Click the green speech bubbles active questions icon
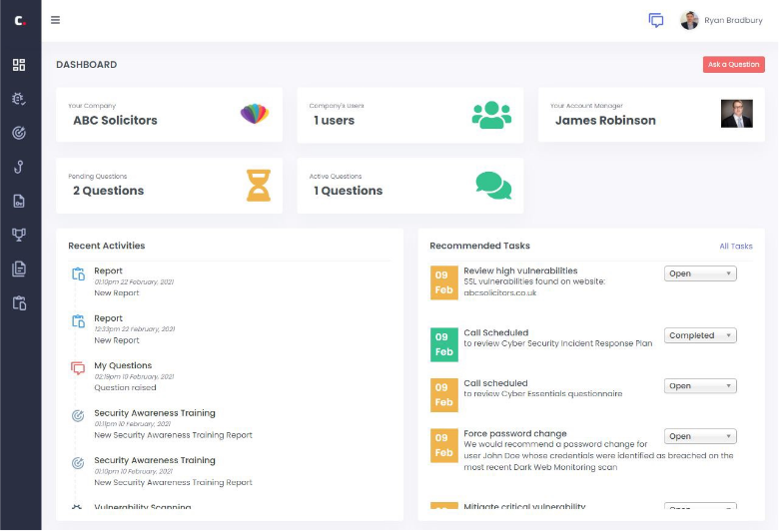This screenshot has height=532, width=780. [493, 186]
